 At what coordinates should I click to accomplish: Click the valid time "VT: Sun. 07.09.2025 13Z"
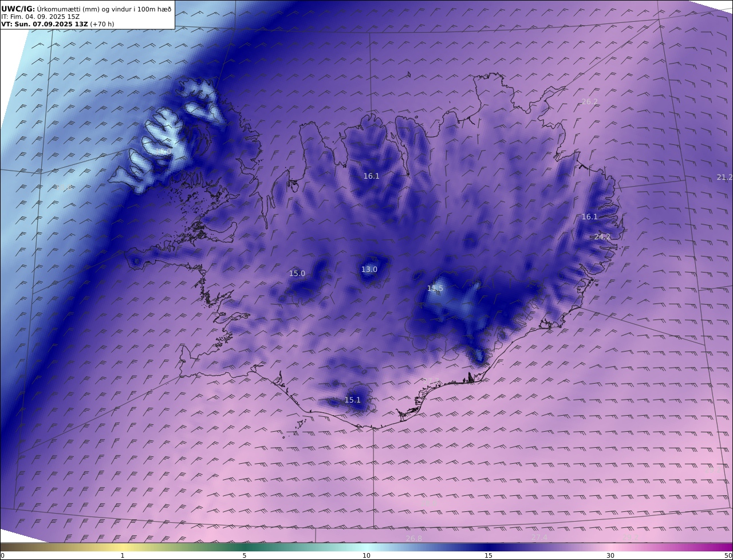click(45, 24)
